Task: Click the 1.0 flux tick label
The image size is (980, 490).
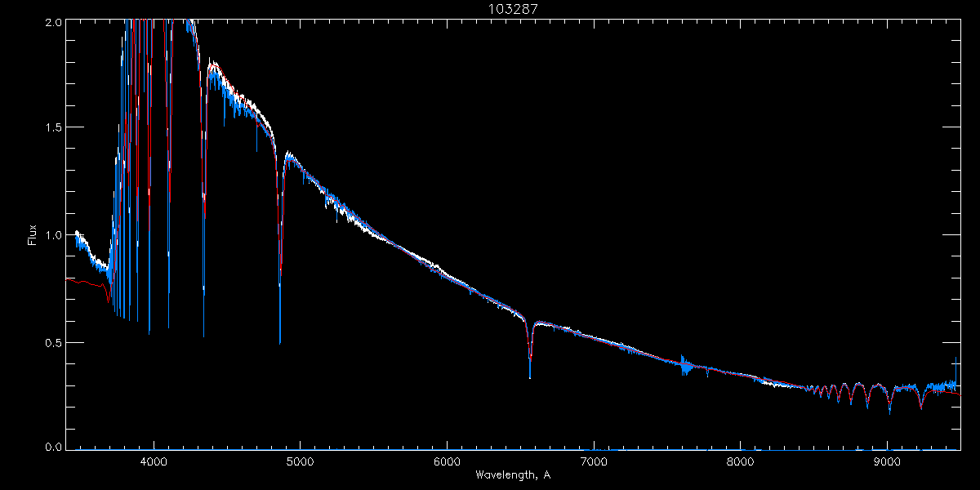Action: [52, 235]
